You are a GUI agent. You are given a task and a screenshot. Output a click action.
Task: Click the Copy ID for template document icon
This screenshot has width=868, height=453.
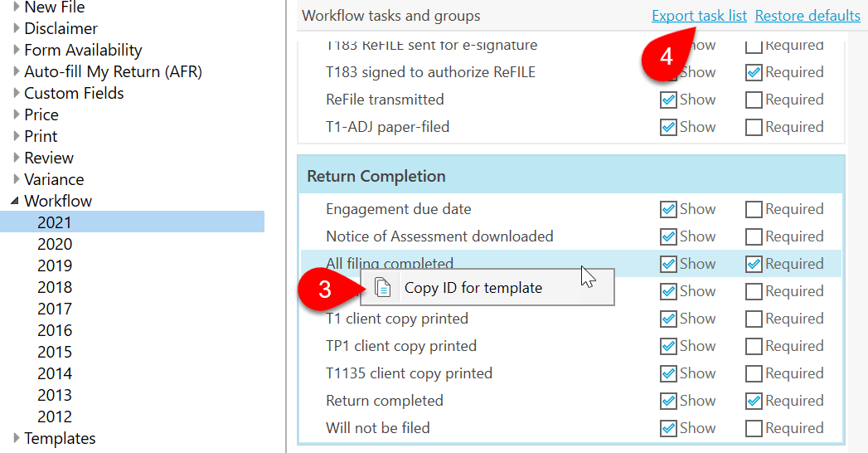coord(382,287)
